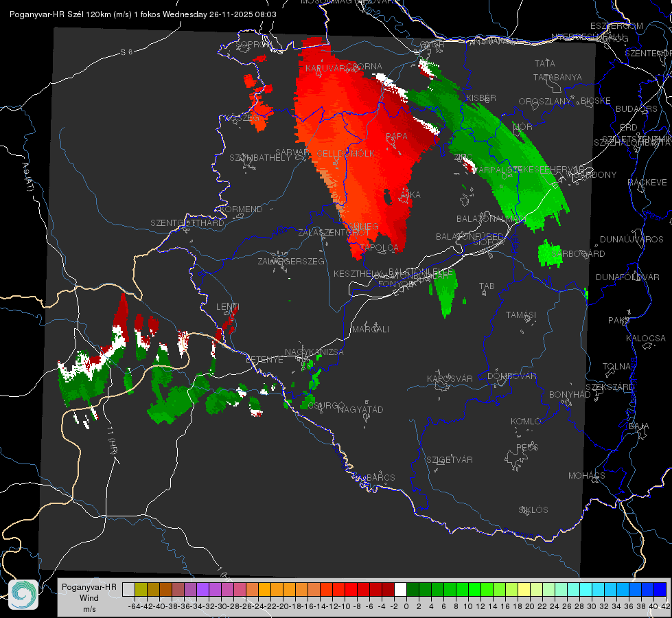Click the OROSZLANY town label

tap(545, 102)
